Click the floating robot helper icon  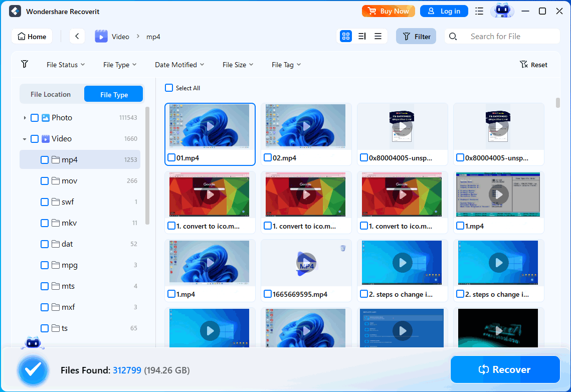pyautogui.click(x=33, y=342)
